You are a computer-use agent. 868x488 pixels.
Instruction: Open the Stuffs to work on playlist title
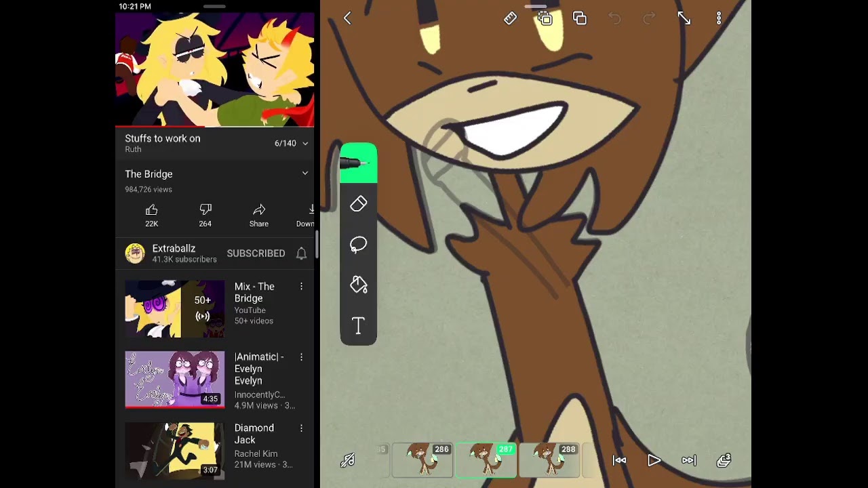[163, 138]
